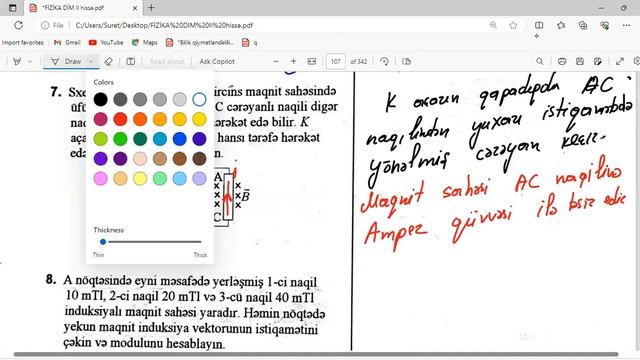The width and height of the screenshot is (640, 360).
Task: Open the split screen icon
Action: pyautogui.click(x=539, y=25)
